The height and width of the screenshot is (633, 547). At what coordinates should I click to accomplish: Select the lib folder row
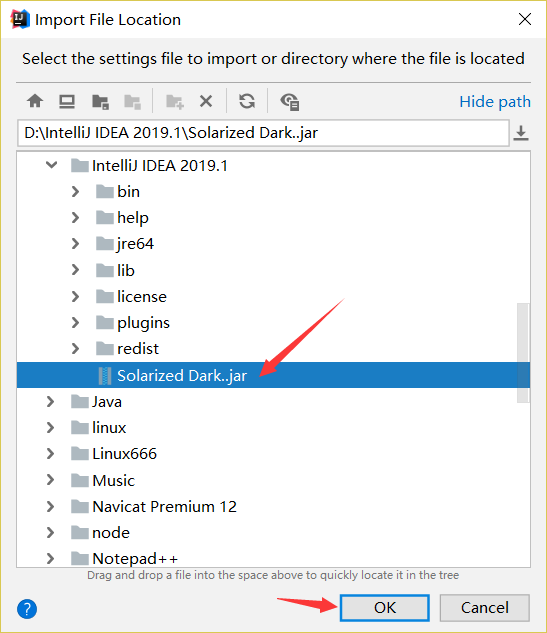coord(273,270)
